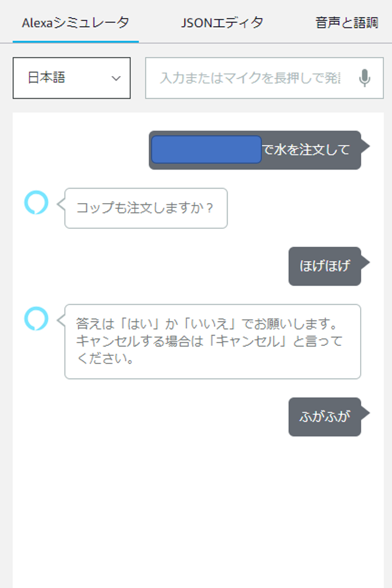Click the ほげほげ user message bubble

(x=325, y=266)
